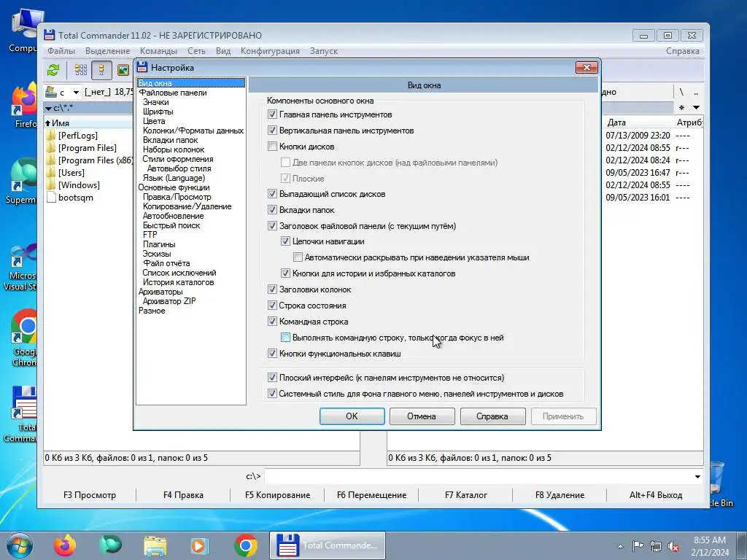The height and width of the screenshot is (560, 747).
Task: Enable Автоматически раскрывать при наведении checkbox
Action: 298,257
